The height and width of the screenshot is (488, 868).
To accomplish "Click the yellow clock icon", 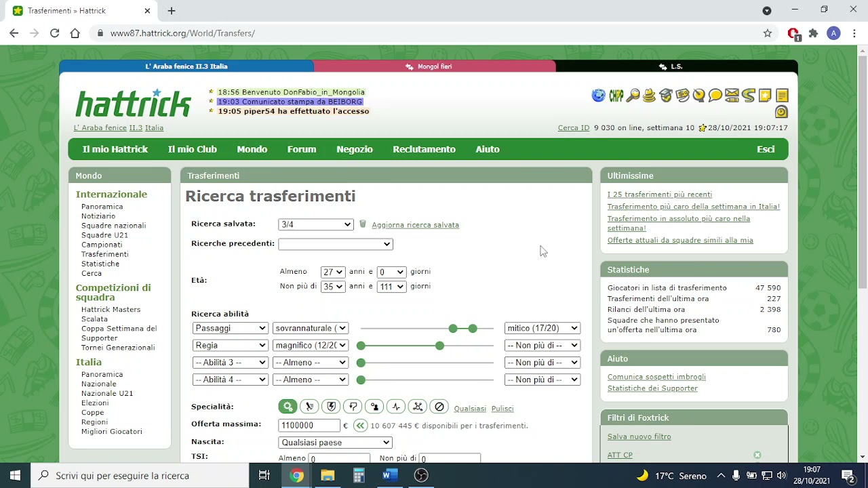I will [x=781, y=112].
